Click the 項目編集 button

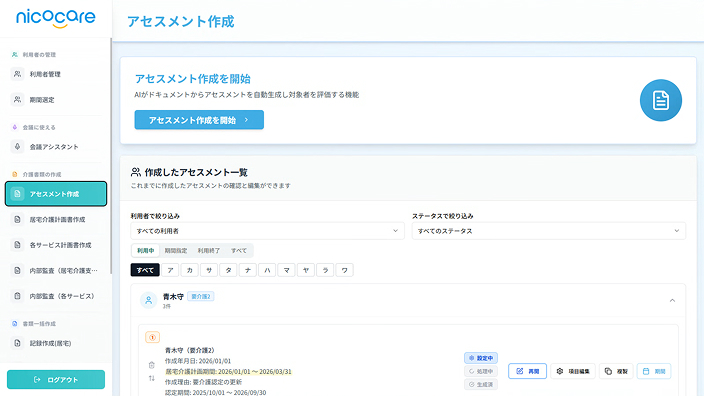click(573, 371)
